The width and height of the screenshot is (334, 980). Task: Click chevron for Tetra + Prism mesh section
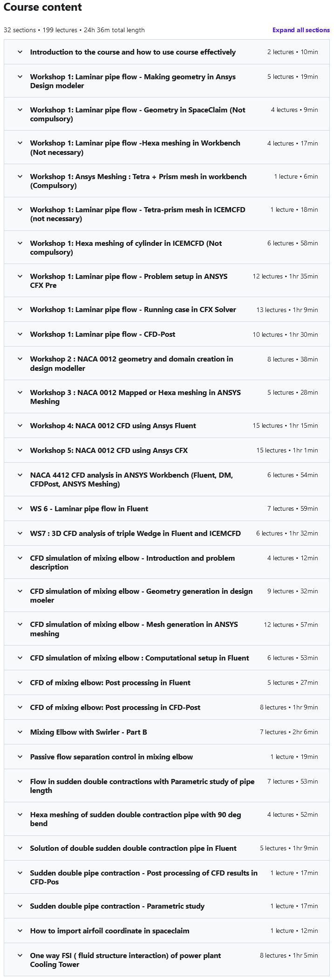[x=20, y=176]
